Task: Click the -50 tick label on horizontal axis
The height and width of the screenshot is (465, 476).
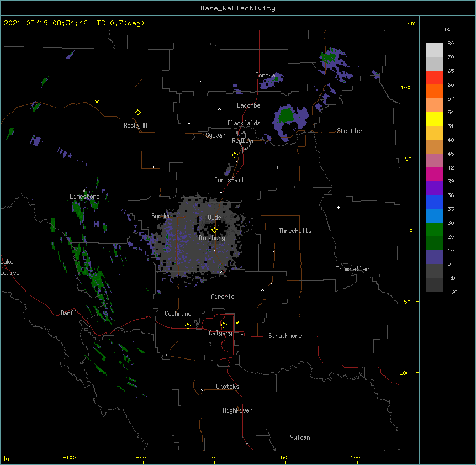Action: click(x=141, y=457)
